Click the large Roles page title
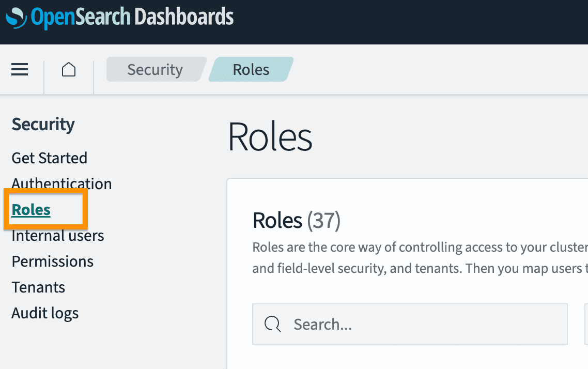This screenshot has height=369, width=588. (x=270, y=137)
